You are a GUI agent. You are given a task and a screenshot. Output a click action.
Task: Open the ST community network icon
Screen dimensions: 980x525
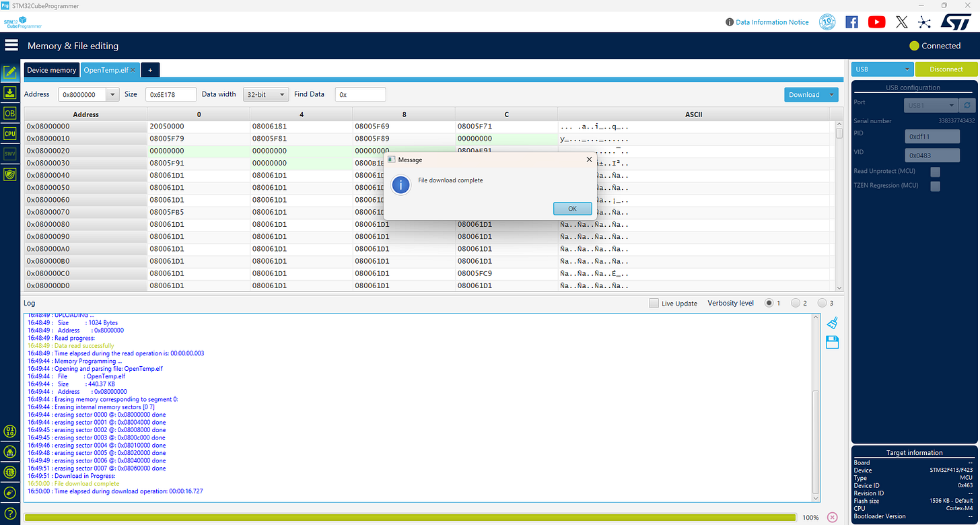coord(925,22)
